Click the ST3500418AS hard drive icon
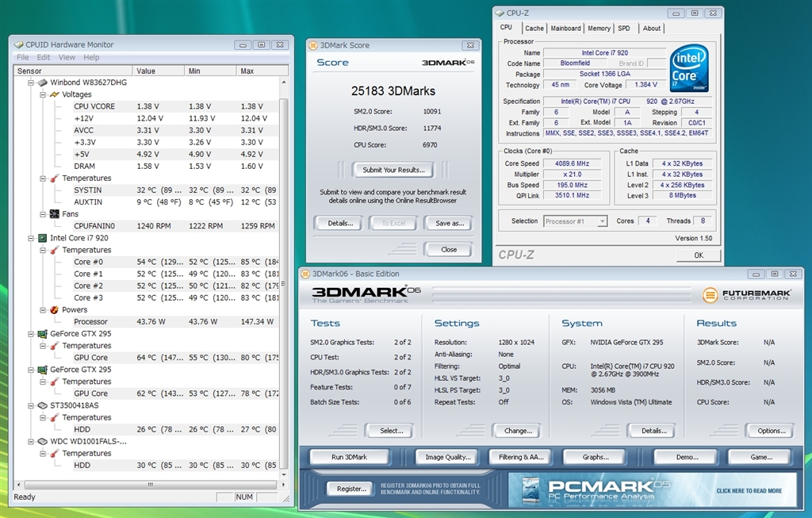Image resolution: width=812 pixels, height=518 pixels. tap(43, 405)
